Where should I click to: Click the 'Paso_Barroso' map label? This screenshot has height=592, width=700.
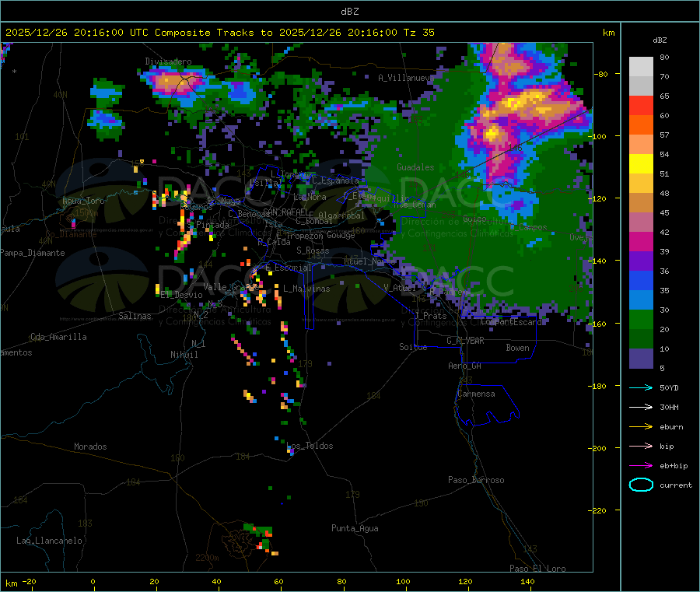(476, 480)
